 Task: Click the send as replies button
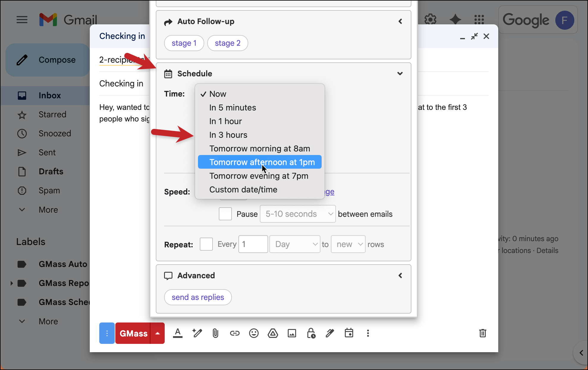tap(198, 297)
